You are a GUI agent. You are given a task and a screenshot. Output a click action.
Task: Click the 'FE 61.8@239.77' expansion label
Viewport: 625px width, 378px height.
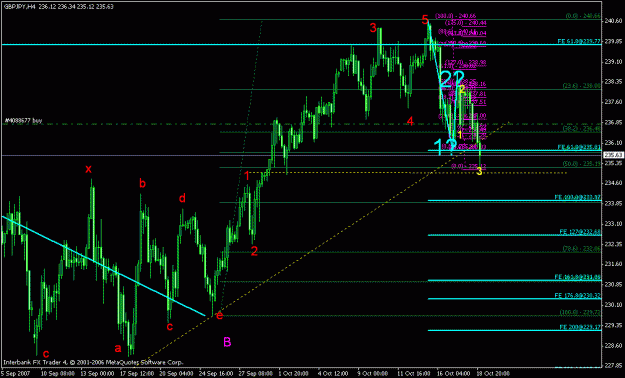[579, 41]
